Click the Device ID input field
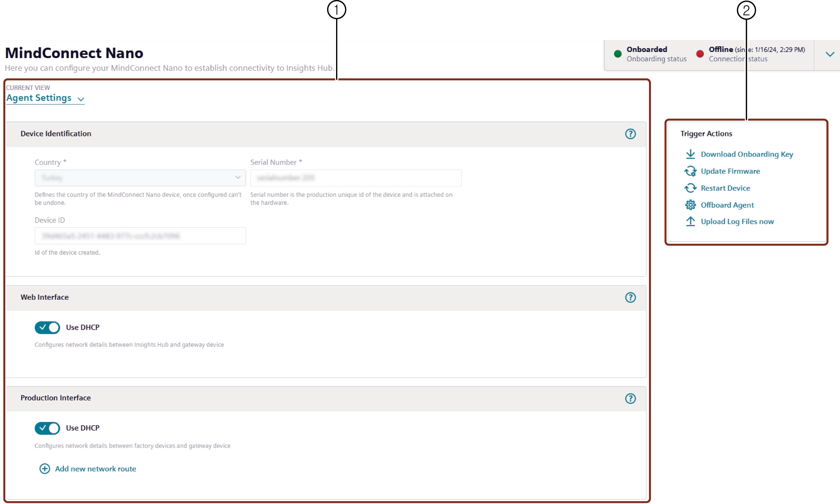 click(x=140, y=236)
